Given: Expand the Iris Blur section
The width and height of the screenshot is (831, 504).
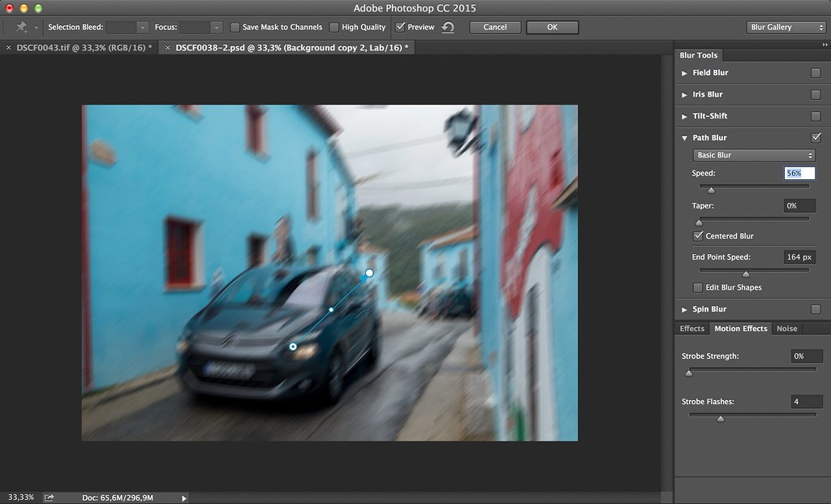Looking at the screenshot, I should click(x=684, y=95).
